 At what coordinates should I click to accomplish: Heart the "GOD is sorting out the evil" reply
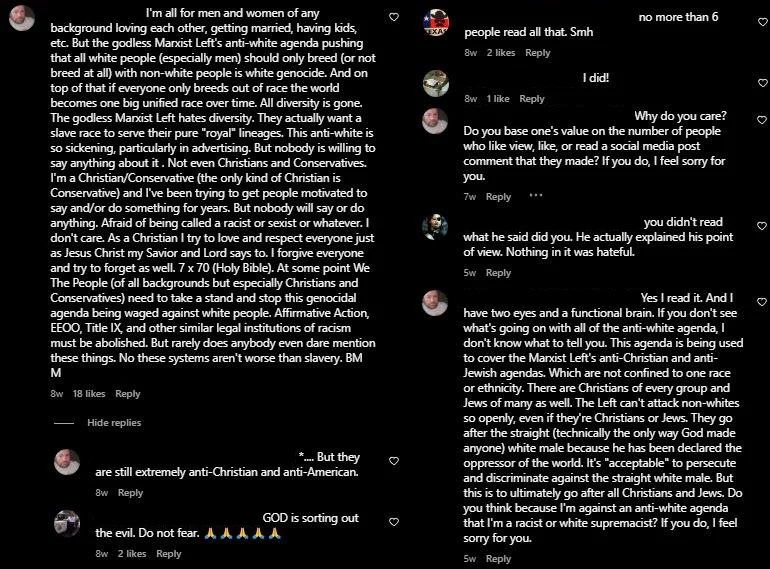pyautogui.click(x=393, y=520)
